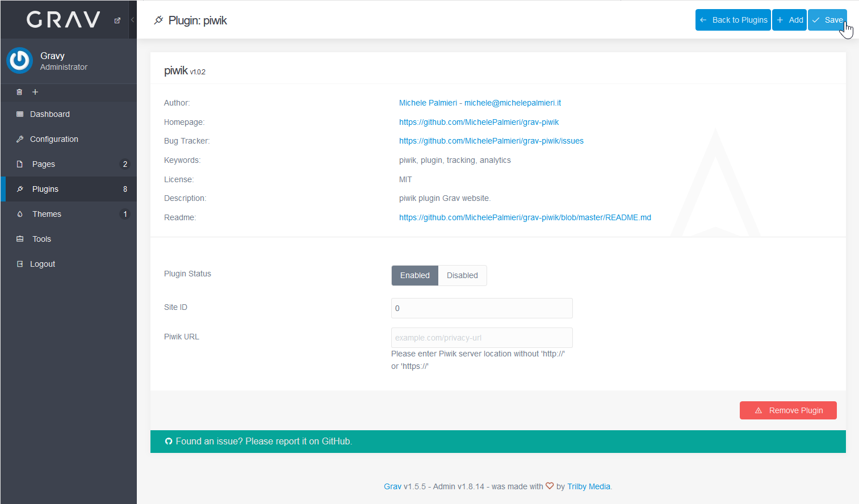
Task: Click the 'Plugin: piwik' page title
Action: pos(198,20)
